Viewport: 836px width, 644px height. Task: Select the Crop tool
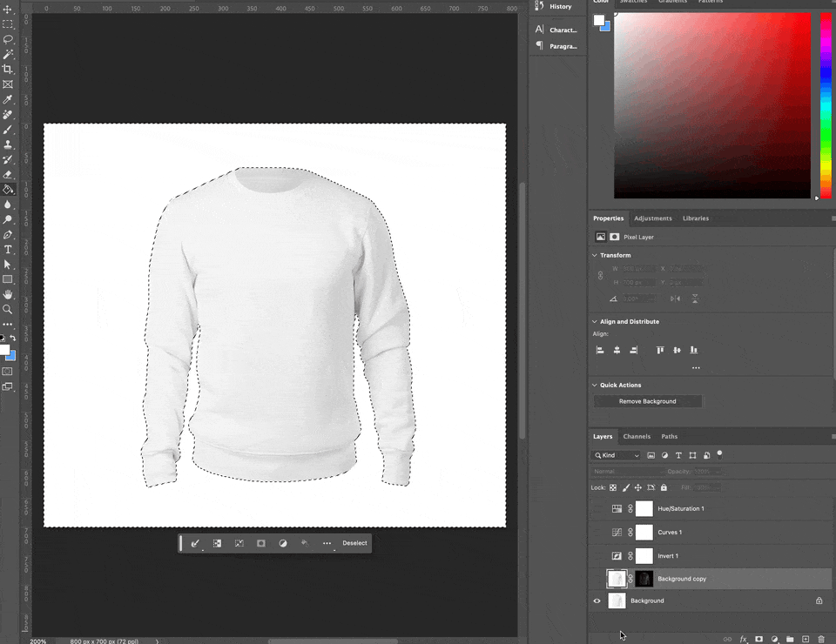8,70
